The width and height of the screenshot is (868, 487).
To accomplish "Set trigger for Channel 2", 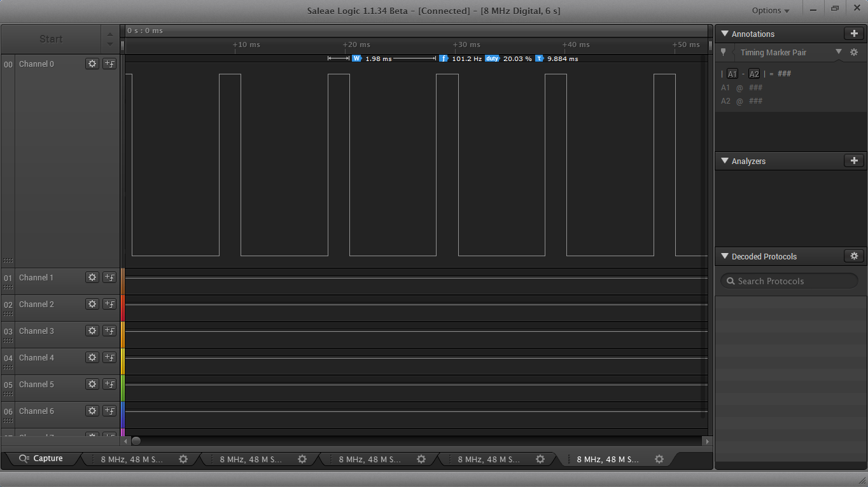I will click(x=109, y=304).
